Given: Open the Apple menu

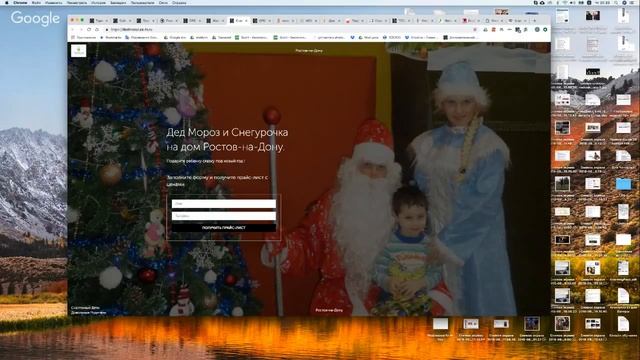Looking at the screenshot, I should pyautogui.click(x=7, y=2).
